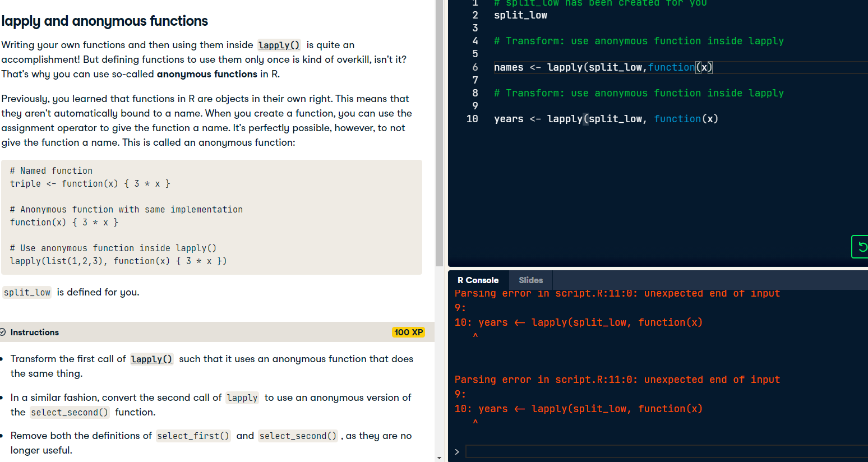Click the empty editor line numbered 7

681,80
